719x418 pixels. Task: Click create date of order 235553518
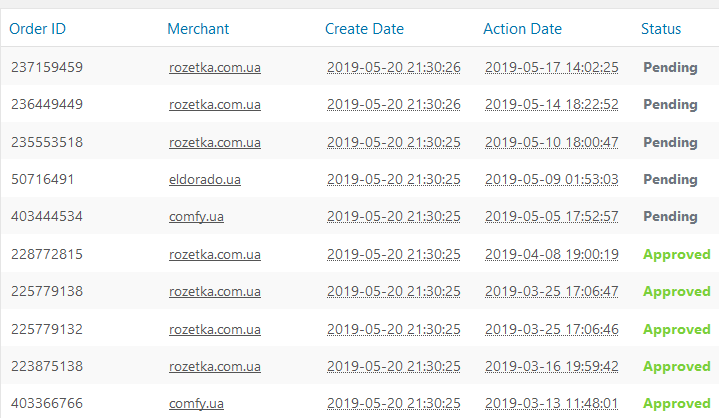(393, 143)
